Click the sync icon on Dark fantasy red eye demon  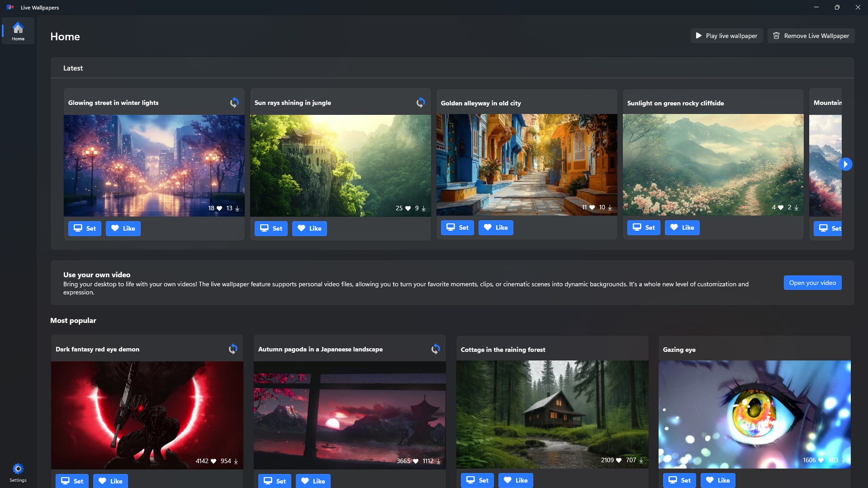click(233, 349)
